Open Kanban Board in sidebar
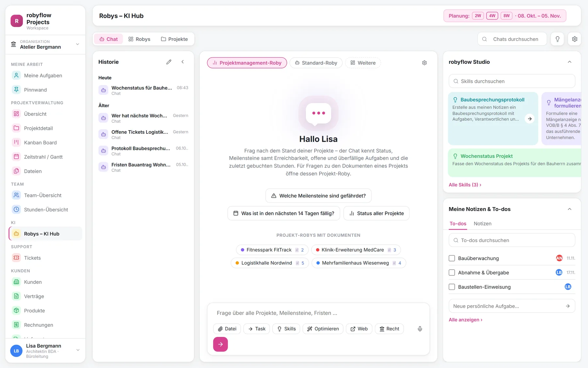This screenshot has width=588, height=368. [x=45, y=143]
